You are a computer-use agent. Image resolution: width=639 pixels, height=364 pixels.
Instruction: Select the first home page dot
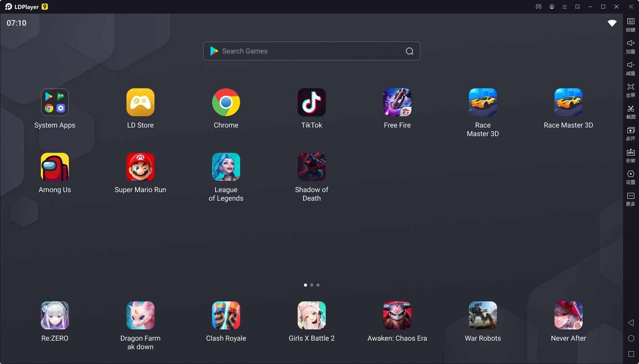pyautogui.click(x=305, y=285)
